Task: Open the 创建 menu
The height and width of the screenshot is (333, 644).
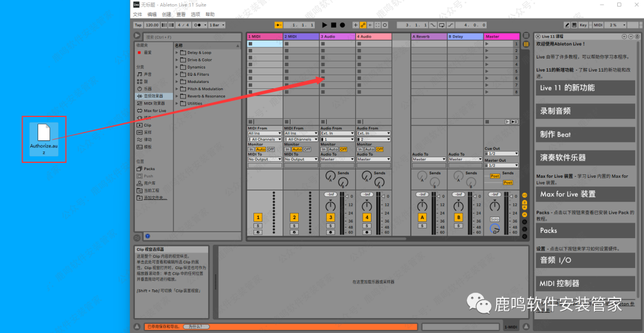Action: pyautogui.click(x=166, y=14)
